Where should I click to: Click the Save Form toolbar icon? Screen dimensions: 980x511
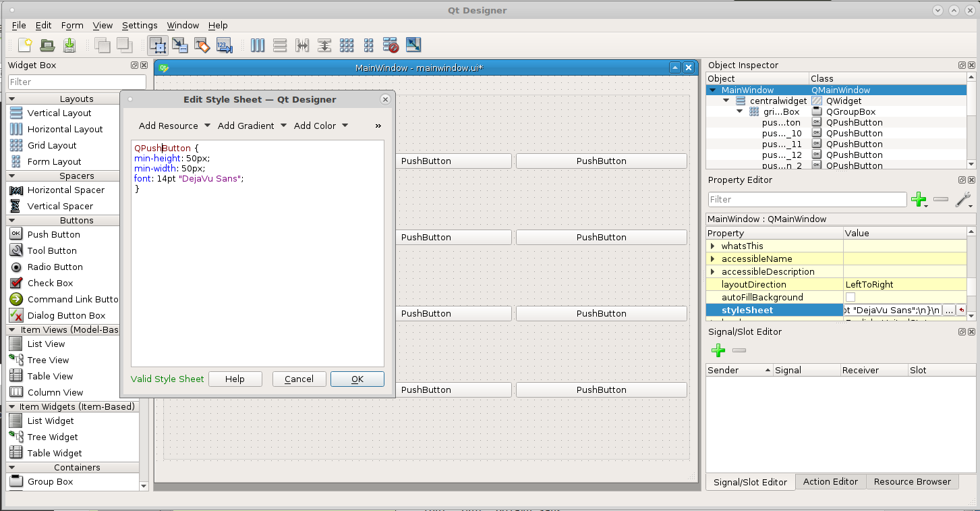point(69,45)
